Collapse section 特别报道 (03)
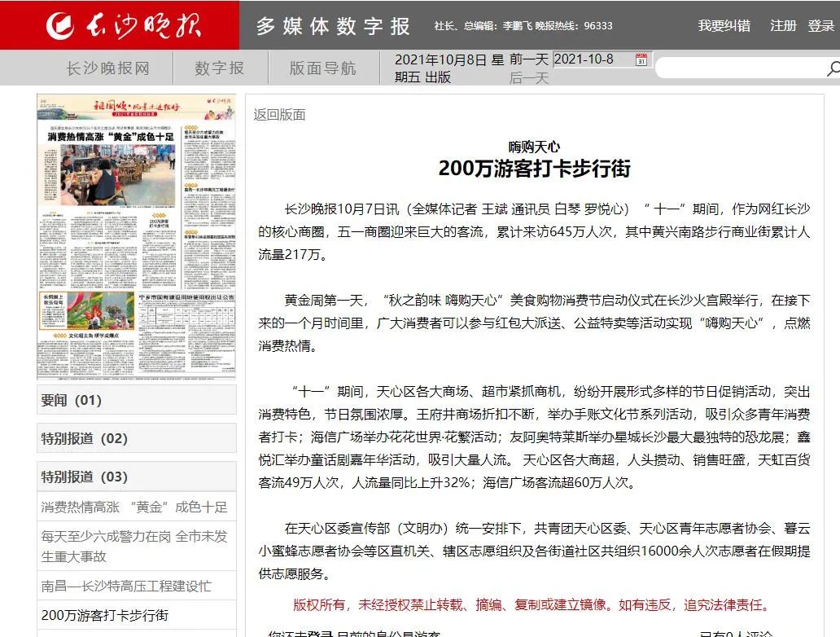840x637 pixels. click(137, 477)
